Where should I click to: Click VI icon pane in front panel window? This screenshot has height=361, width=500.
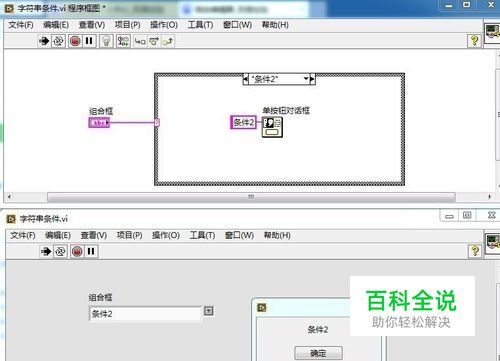493,244
